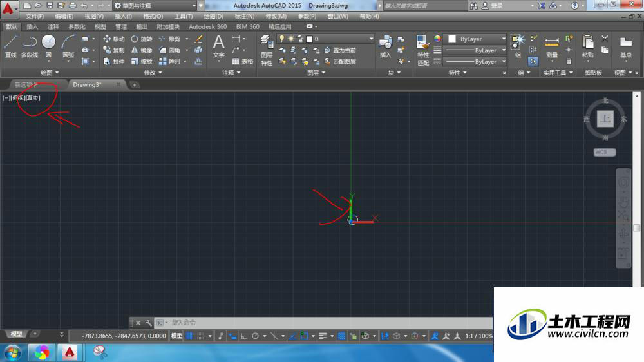Click the 阵列 (Array) tool
Viewport: 644px width, 362px height.
169,61
